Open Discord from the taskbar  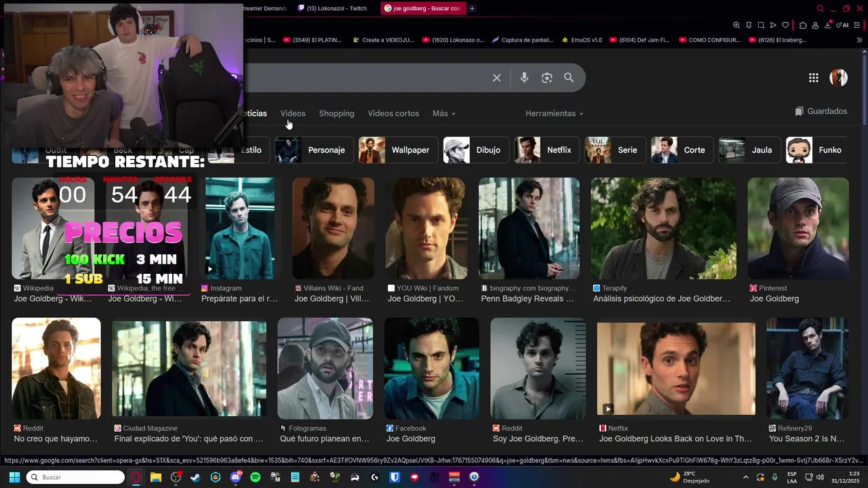235,477
